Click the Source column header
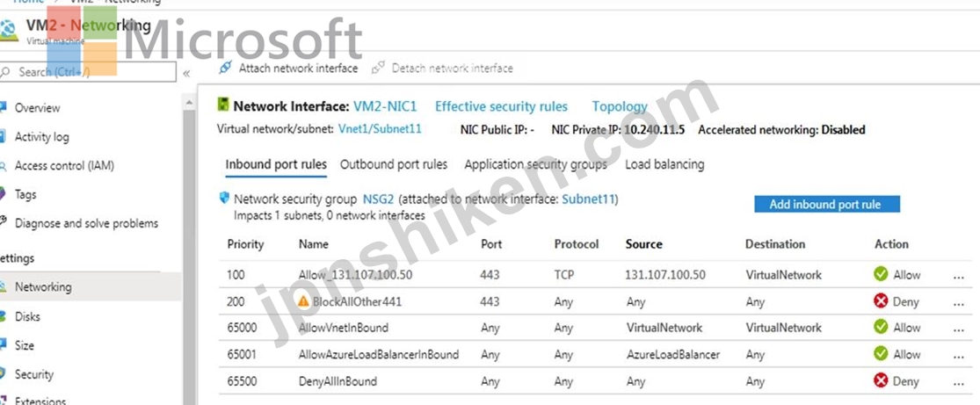 [x=643, y=243]
